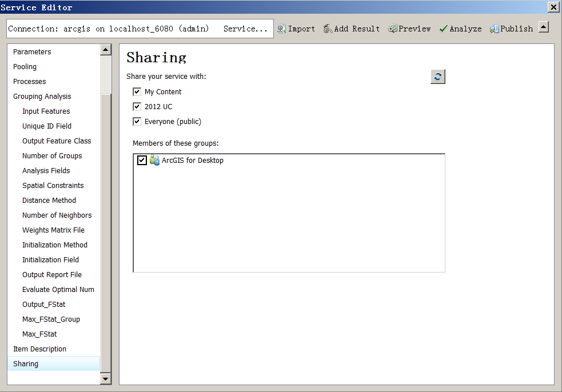Click the Analyze button label

coord(465,29)
